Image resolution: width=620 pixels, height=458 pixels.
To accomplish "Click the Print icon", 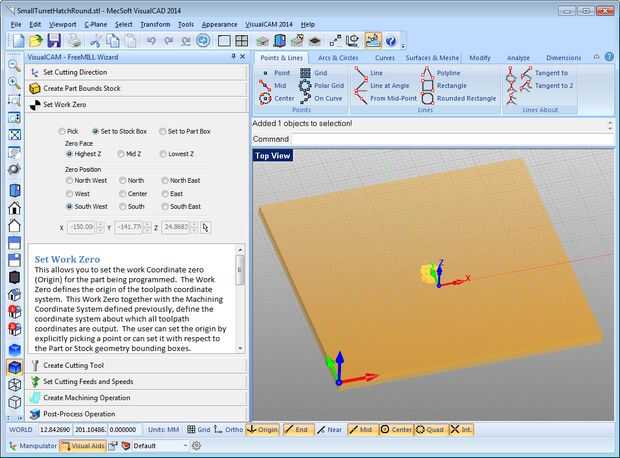I will coord(74,41).
